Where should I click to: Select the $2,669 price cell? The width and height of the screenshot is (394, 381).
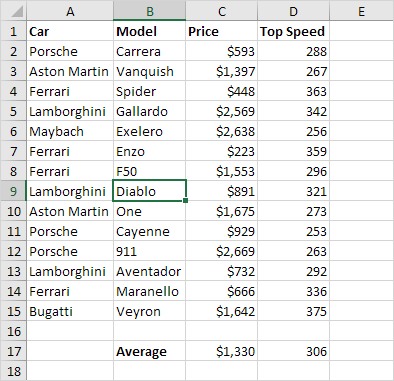coord(222,251)
